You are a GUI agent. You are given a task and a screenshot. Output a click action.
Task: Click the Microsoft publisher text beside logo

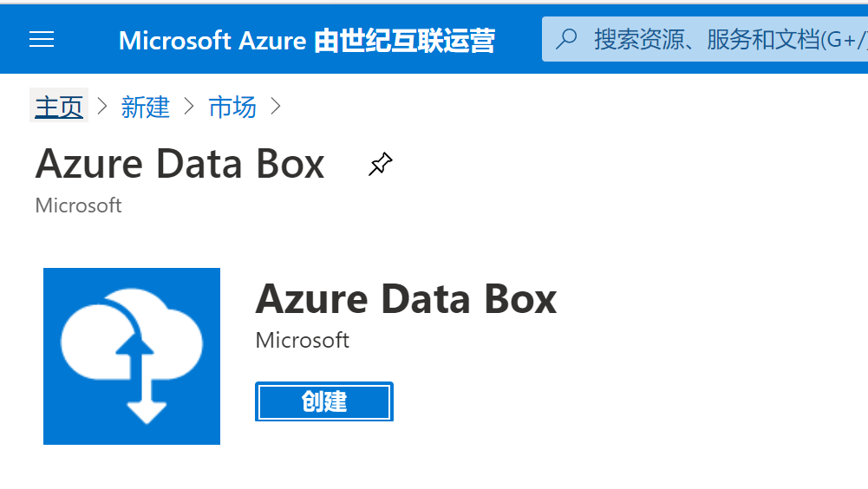(303, 340)
